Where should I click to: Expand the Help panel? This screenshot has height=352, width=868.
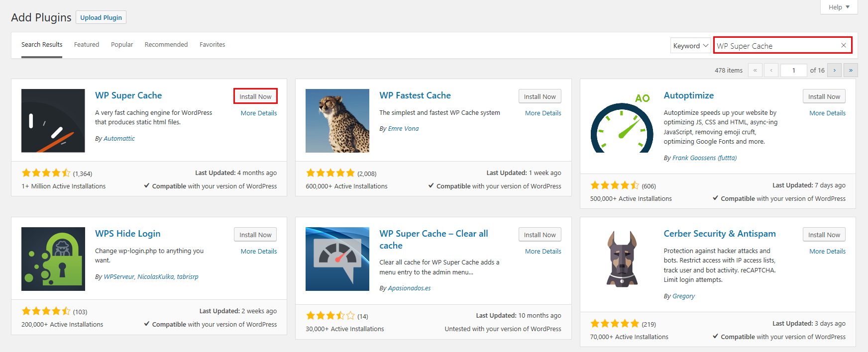[839, 7]
